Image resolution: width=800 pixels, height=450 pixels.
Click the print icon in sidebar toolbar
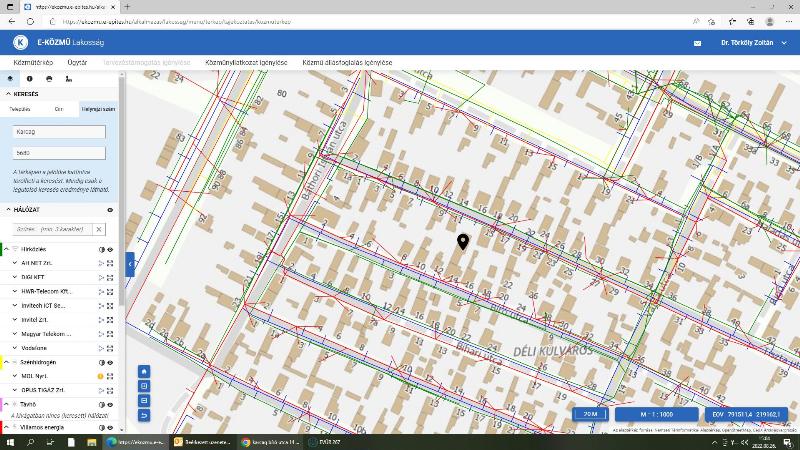49,79
